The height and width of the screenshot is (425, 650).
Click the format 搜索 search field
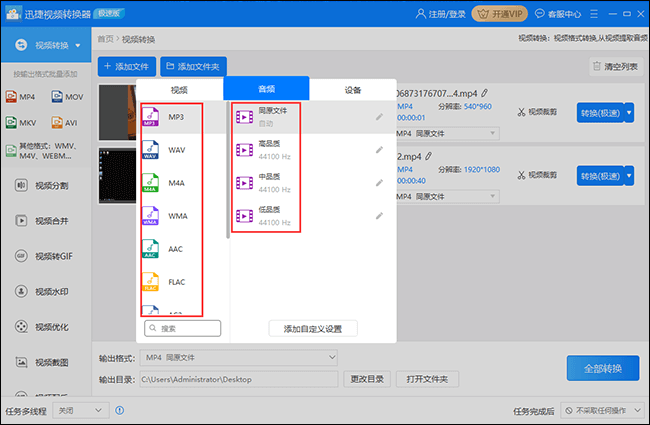(183, 328)
